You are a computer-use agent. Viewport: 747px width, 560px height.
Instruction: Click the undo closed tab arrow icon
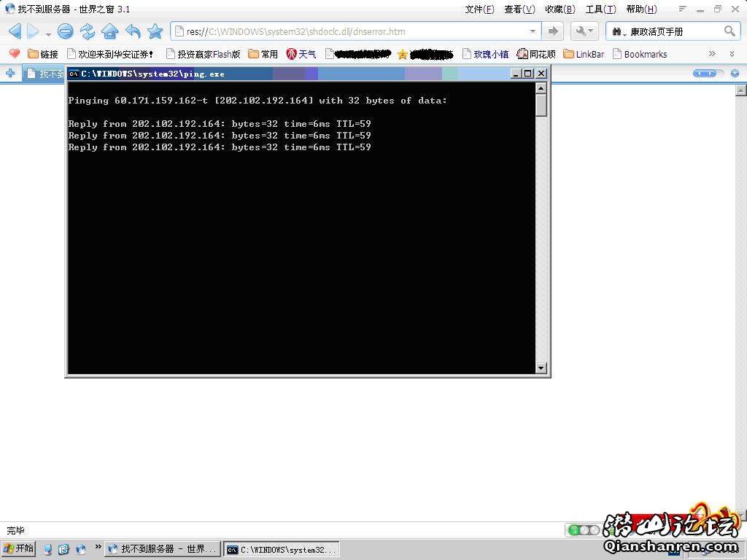coord(133,32)
